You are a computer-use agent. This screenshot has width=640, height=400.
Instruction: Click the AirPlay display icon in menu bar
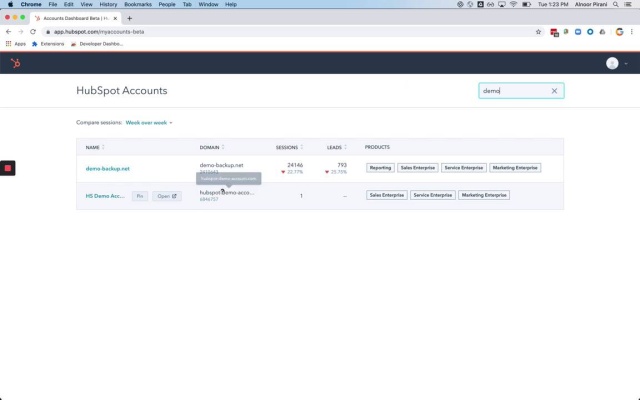click(x=502, y=4)
